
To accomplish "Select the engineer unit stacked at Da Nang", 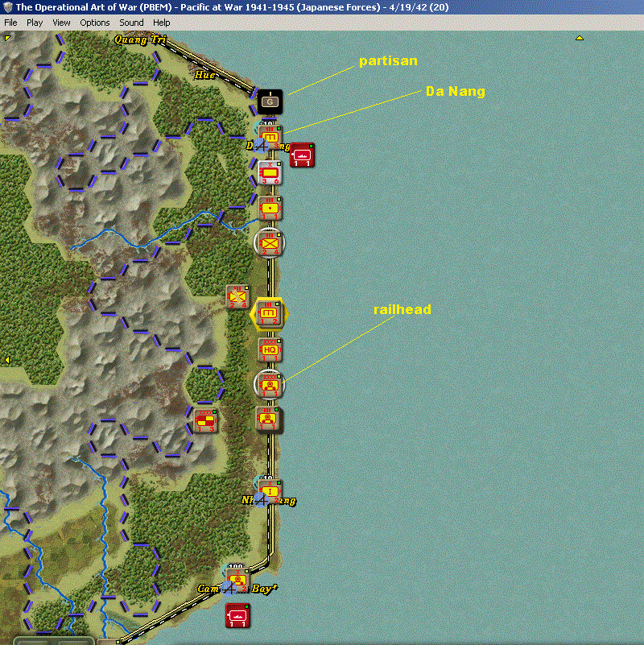I will [270, 138].
